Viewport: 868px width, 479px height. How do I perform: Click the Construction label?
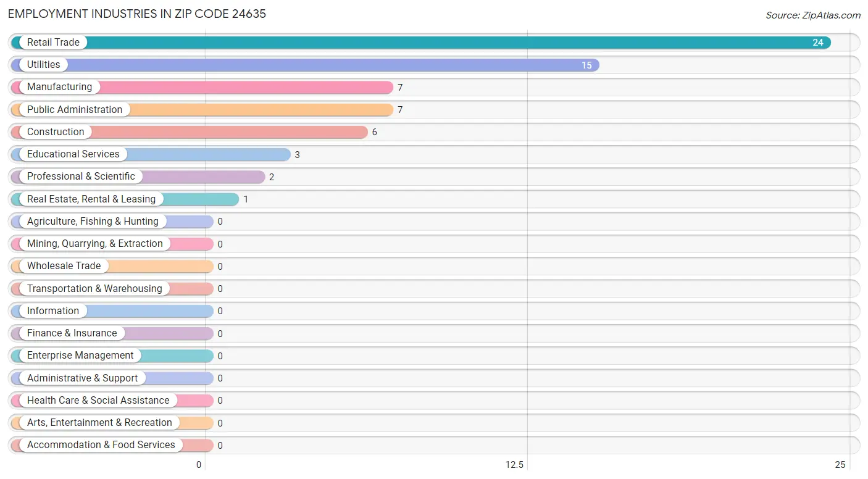[56, 132]
